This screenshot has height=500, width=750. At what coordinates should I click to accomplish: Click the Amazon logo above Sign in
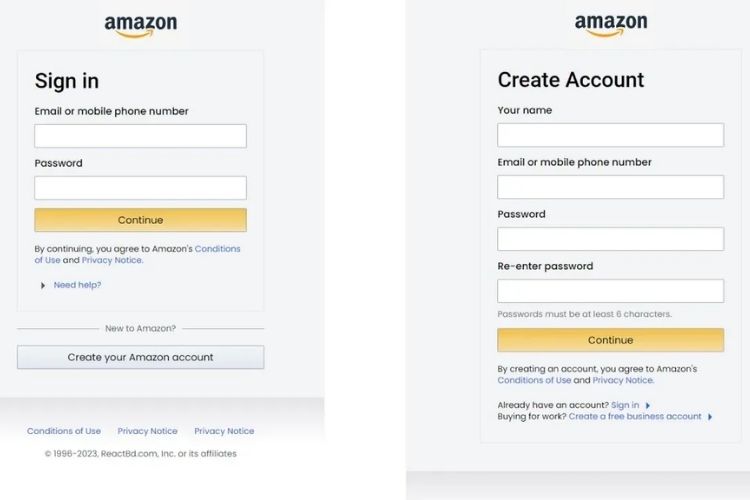click(x=140, y=26)
